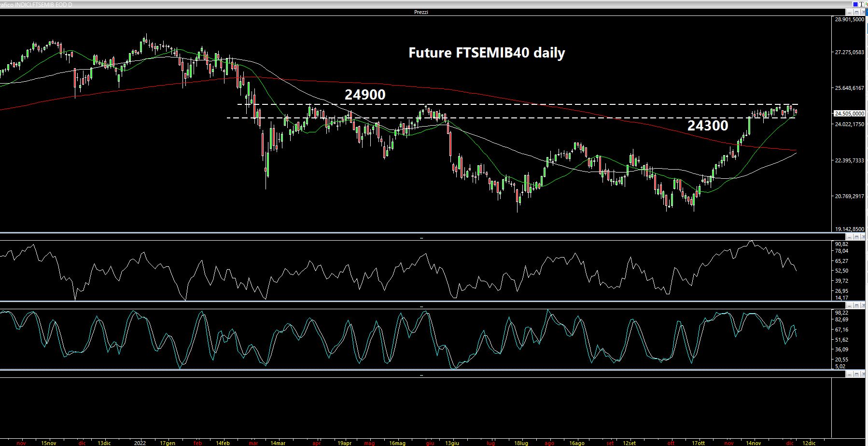Click the 22.395,7333 price axis value
This screenshot has height=446, width=868.
850,160
